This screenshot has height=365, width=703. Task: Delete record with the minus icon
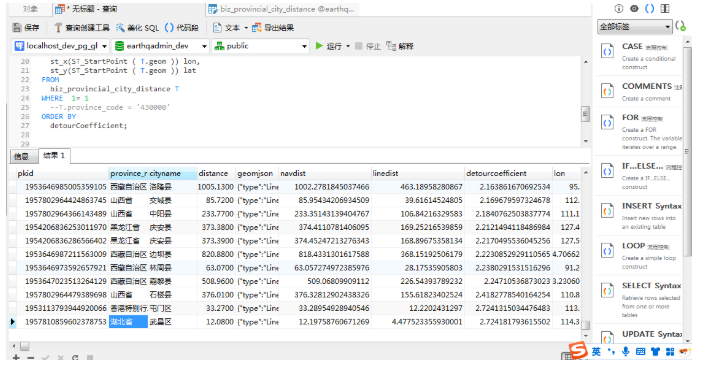click(x=30, y=358)
